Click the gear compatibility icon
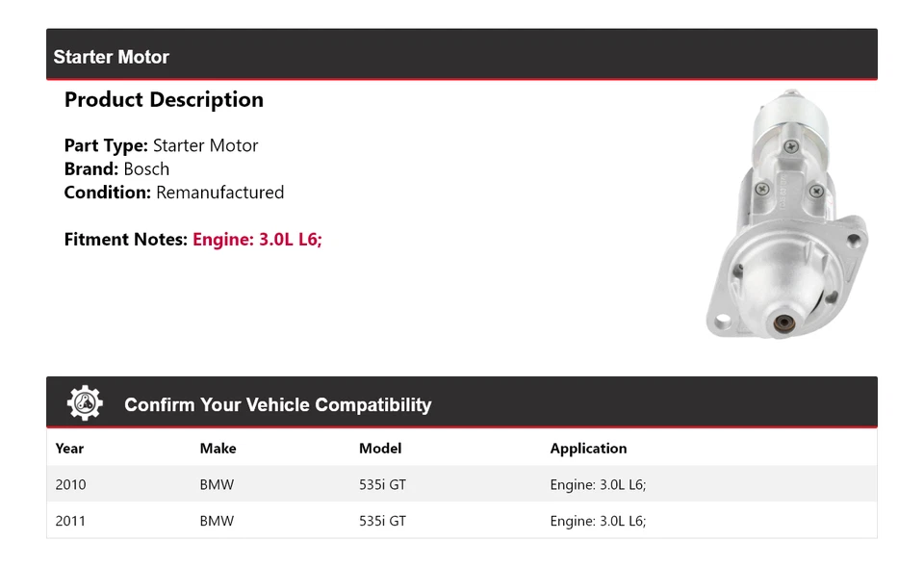 [x=85, y=403]
